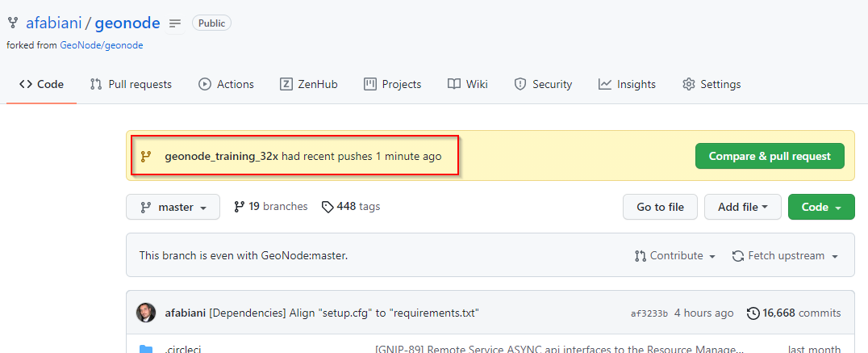Screen dimensions: 868x353
Task: Open the green Code dropdown button
Action: pos(821,208)
